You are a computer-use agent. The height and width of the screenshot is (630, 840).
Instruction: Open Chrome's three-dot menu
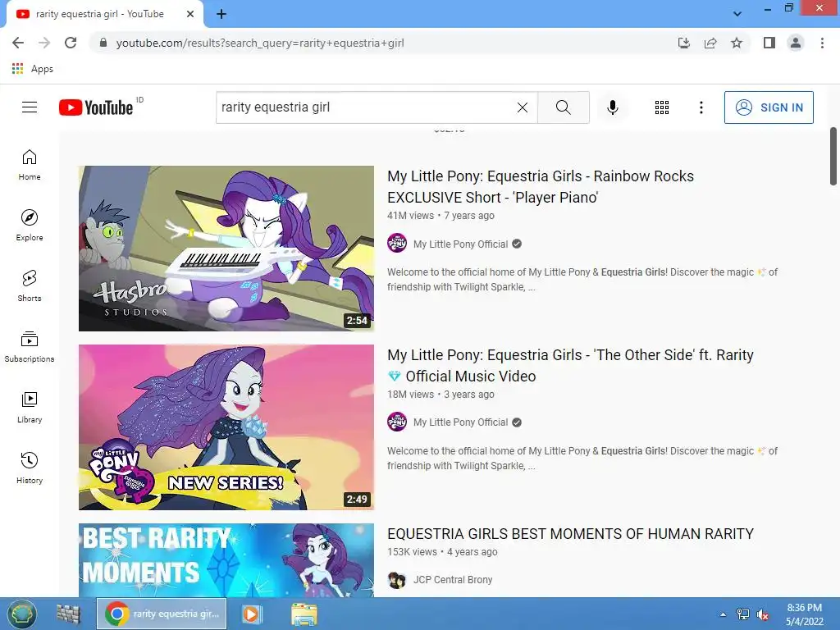point(822,43)
